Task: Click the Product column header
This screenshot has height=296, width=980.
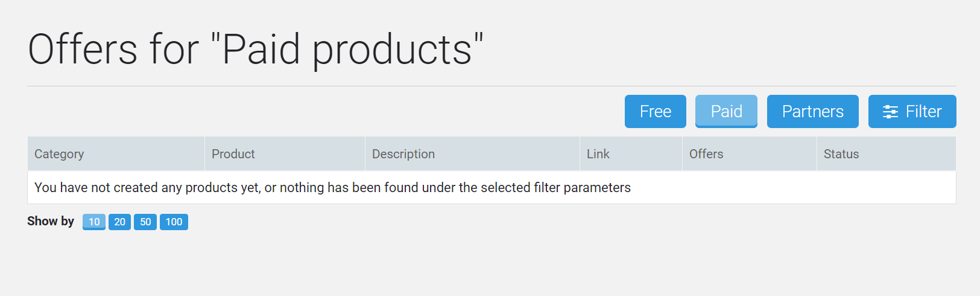Action: [x=285, y=153]
